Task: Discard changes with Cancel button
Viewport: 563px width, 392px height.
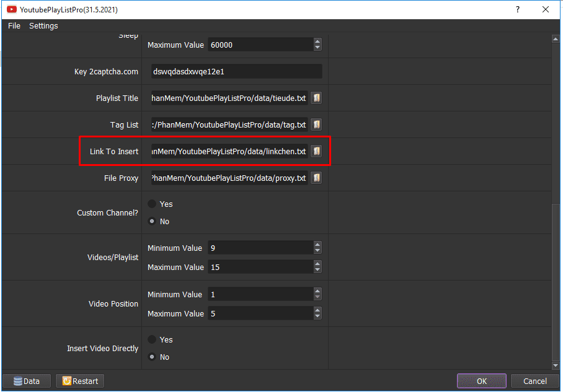Action: (534, 381)
